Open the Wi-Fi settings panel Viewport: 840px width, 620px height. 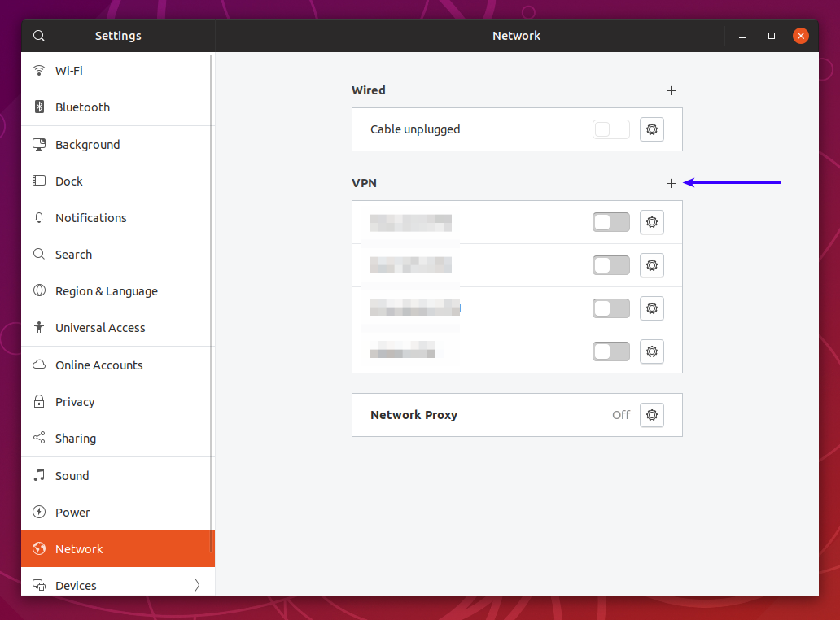(x=118, y=71)
